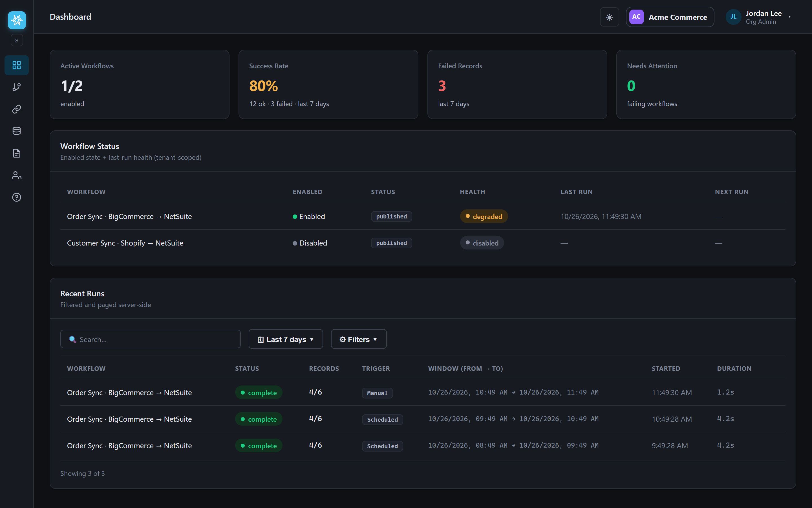Click the Needs Attention card value 0
The image size is (812, 508).
631,86
